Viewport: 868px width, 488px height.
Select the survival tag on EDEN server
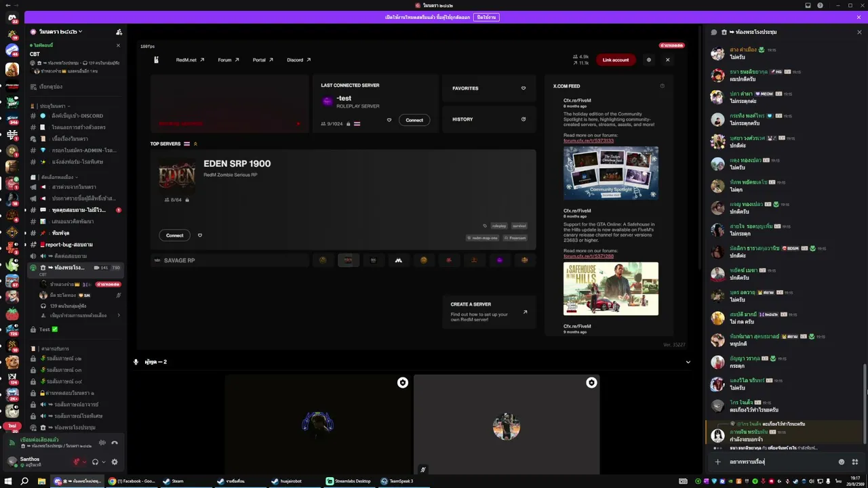[519, 226]
